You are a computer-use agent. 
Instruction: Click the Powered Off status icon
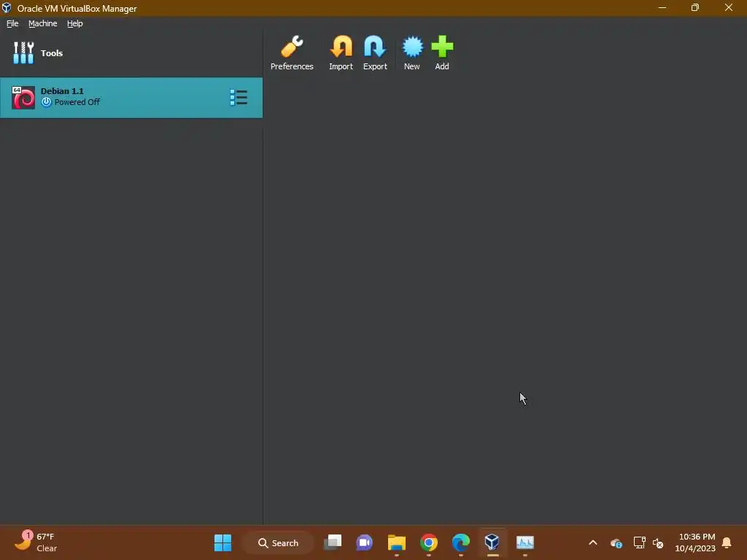(46, 102)
